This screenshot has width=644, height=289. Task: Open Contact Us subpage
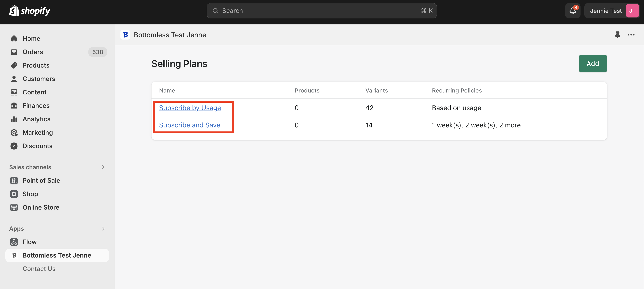(39, 269)
